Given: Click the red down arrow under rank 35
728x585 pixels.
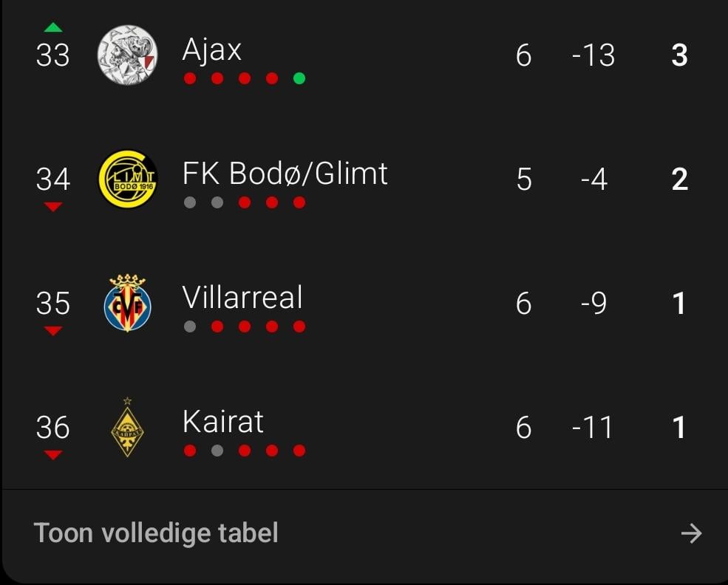Looking at the screenshot, I should pos(53,332).
